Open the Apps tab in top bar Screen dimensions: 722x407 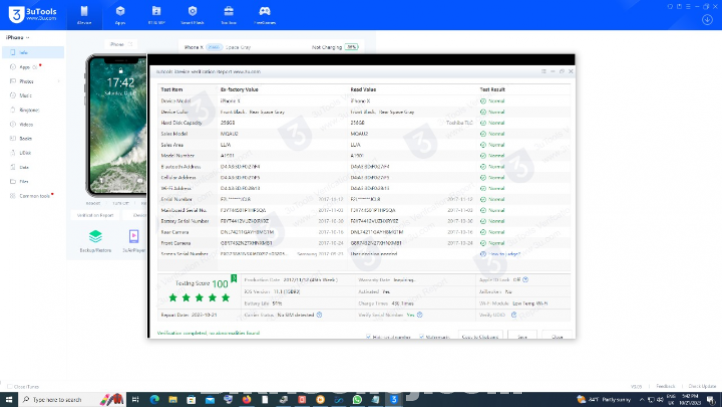coord(120,15)
